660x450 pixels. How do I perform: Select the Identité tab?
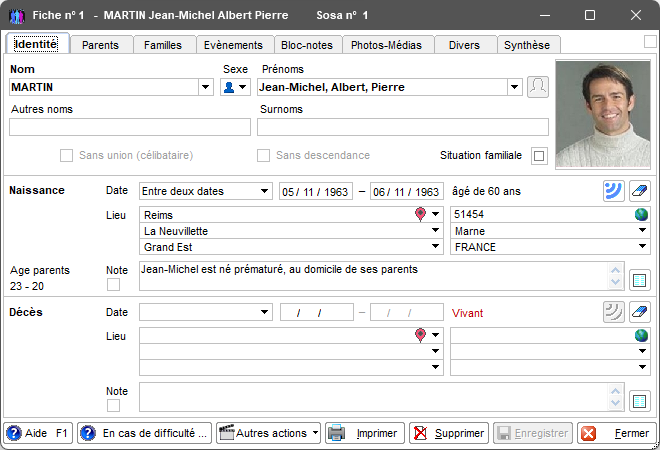(36, 44)
